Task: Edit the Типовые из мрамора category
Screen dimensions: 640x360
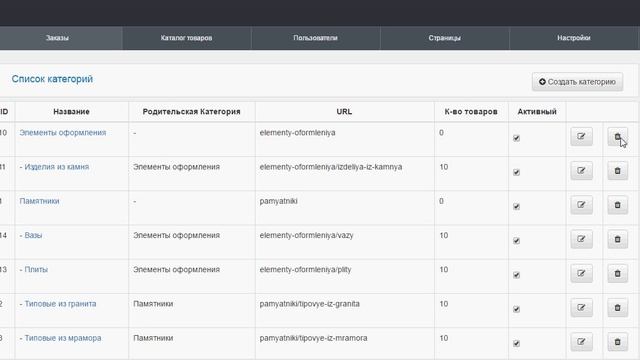Action: pos(581,342)
